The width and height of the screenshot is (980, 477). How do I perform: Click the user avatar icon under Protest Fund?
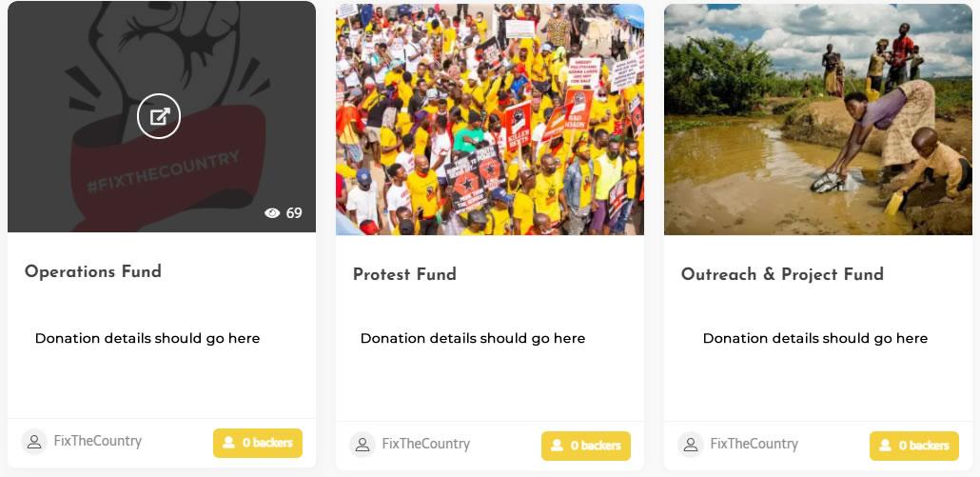coord(362,445)
